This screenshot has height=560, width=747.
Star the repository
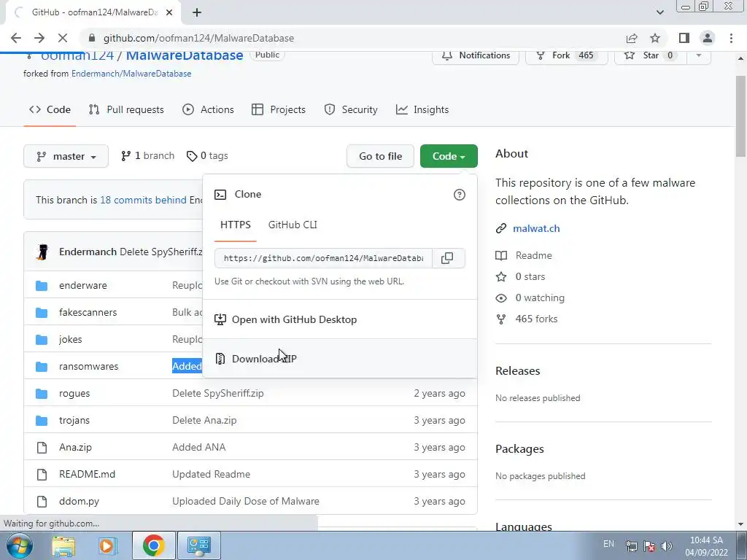point(651,55)
